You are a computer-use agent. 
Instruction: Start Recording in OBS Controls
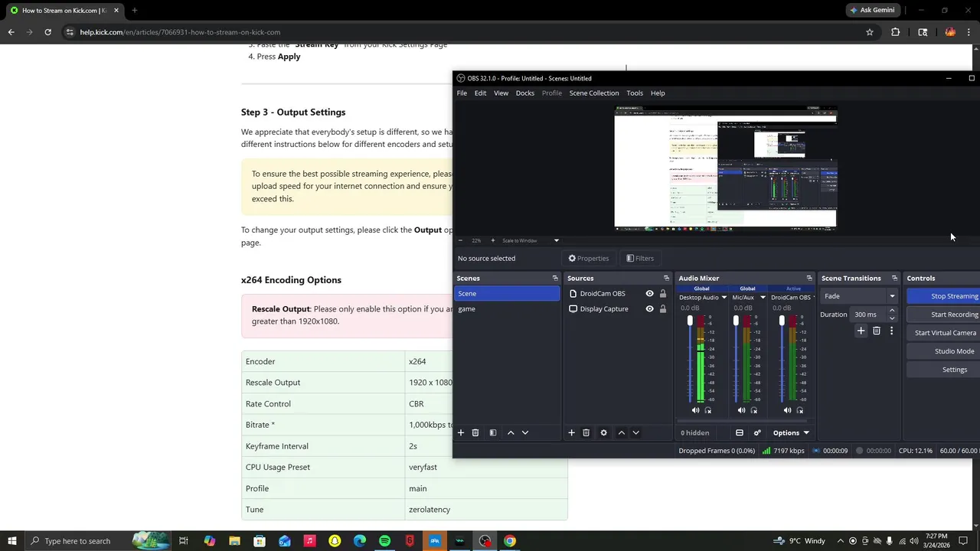(x=943, y=315)
